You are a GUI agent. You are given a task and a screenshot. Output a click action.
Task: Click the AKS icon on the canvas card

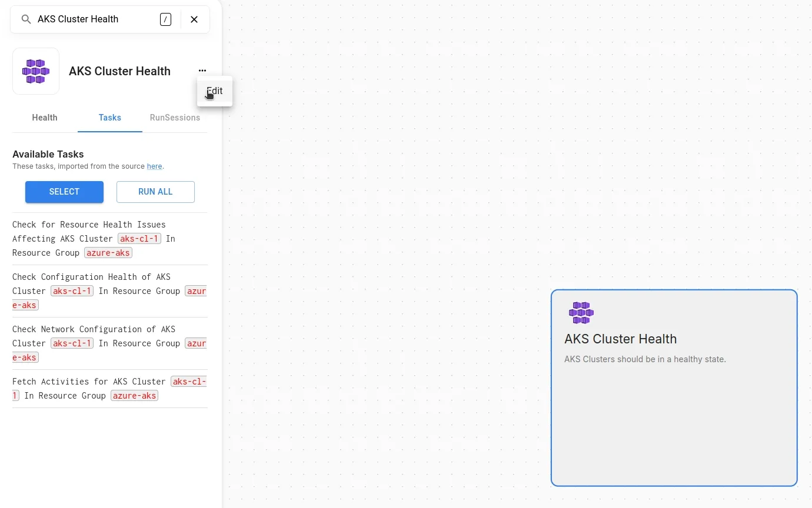pos(581,313)
